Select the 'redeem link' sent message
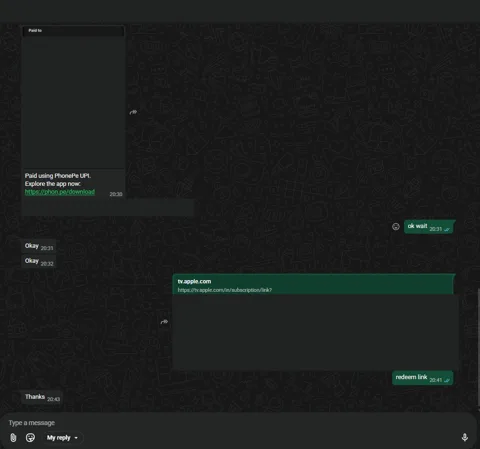This screenshot has height=449, width=480. pyautogui.click(x=423, y=378)
